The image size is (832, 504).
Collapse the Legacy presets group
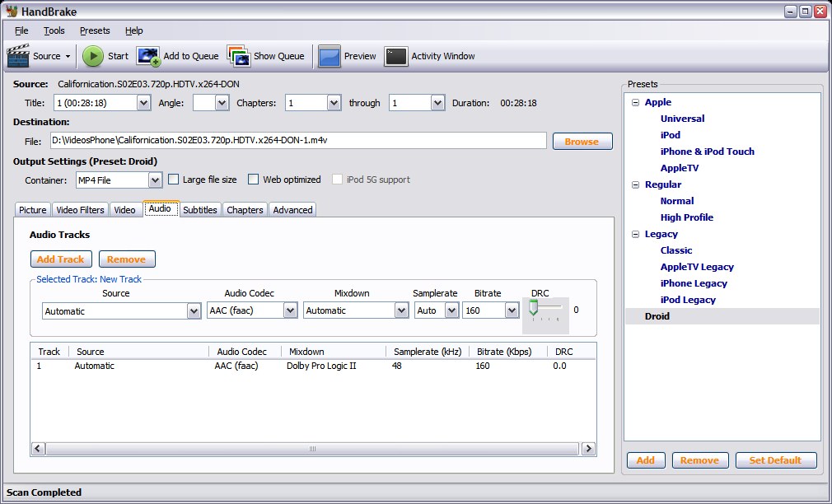coord(635,234)
